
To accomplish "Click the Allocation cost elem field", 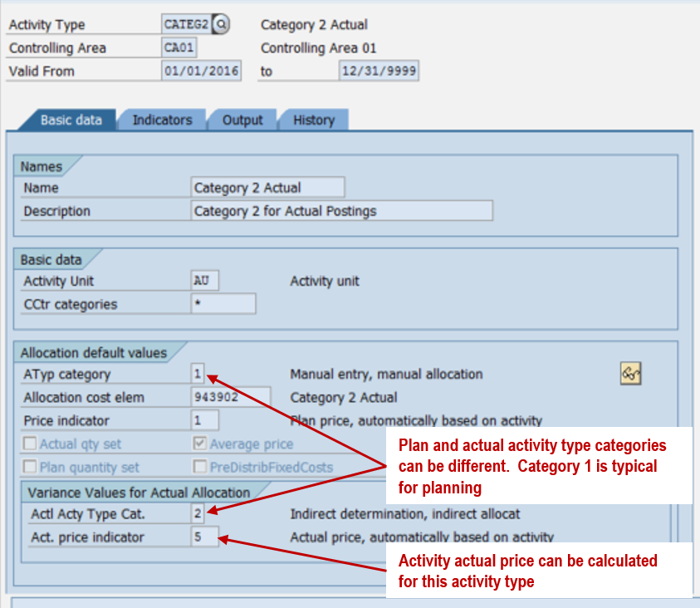I will point(230,398).
